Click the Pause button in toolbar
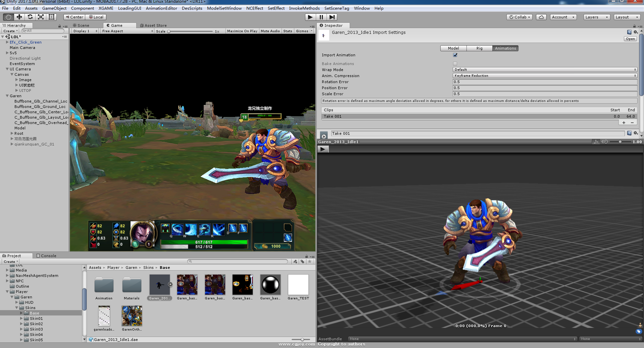 point(321,17)
